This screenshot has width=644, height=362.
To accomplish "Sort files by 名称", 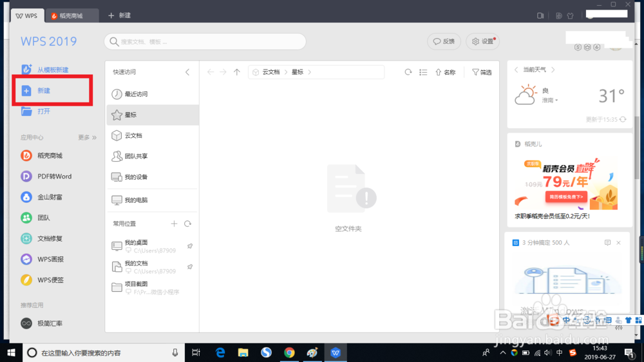I will coord(446,72).
